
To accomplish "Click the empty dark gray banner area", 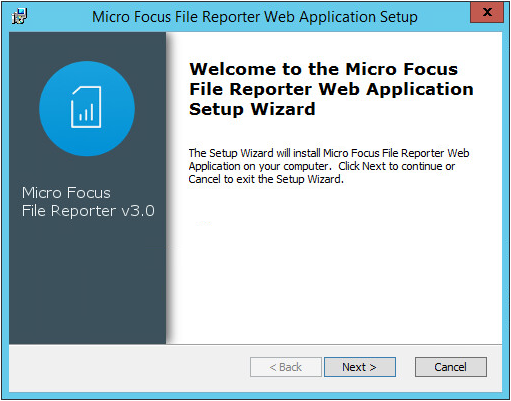I will [87, 283].
